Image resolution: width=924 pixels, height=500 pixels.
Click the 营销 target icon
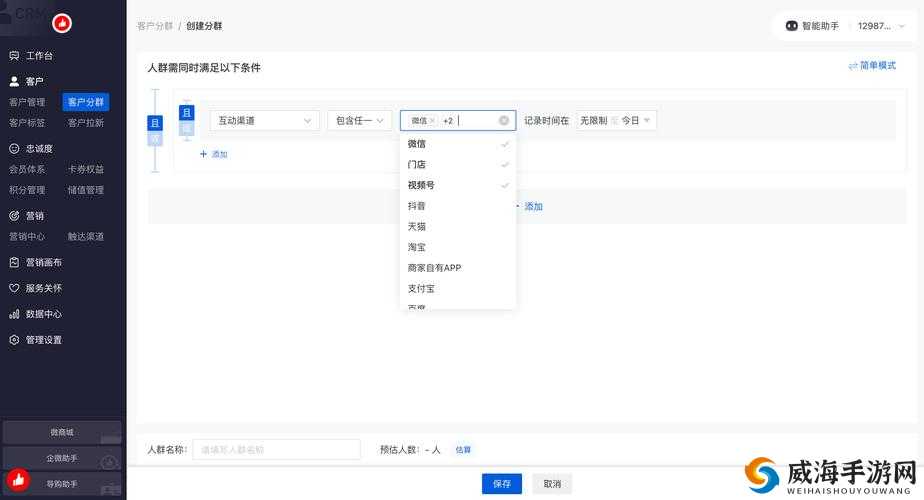tap(14, 216)
